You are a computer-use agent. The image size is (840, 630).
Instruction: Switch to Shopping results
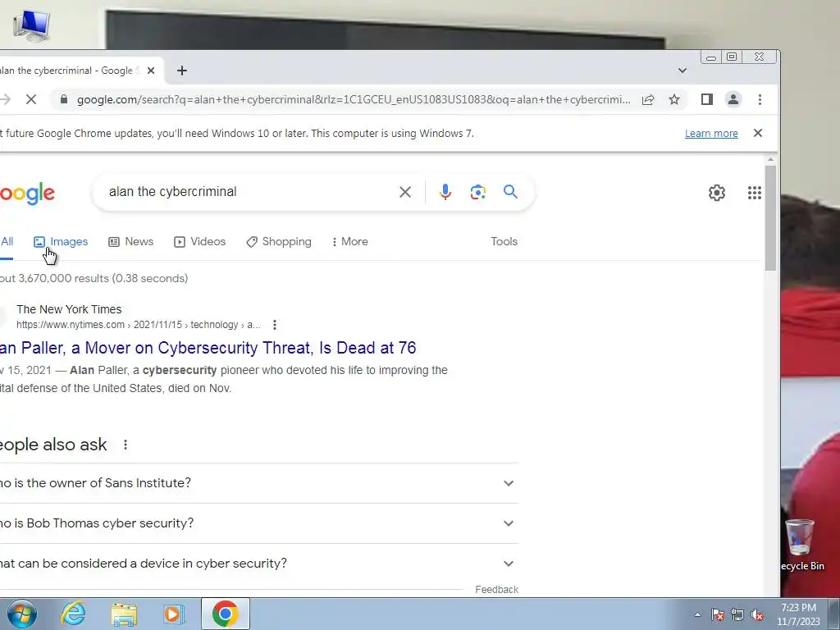point(279,242)
